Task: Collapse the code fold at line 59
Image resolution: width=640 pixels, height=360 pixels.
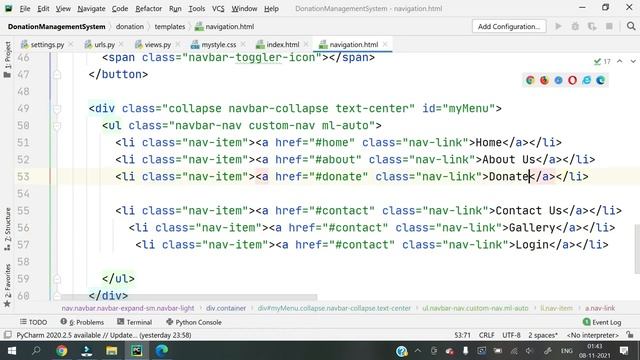Action: tap(57, 279)
